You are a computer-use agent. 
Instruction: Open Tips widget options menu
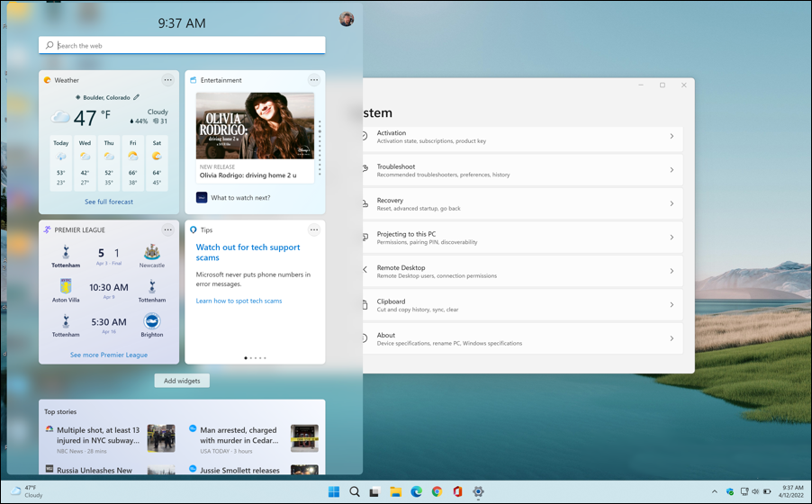point(314,229)
